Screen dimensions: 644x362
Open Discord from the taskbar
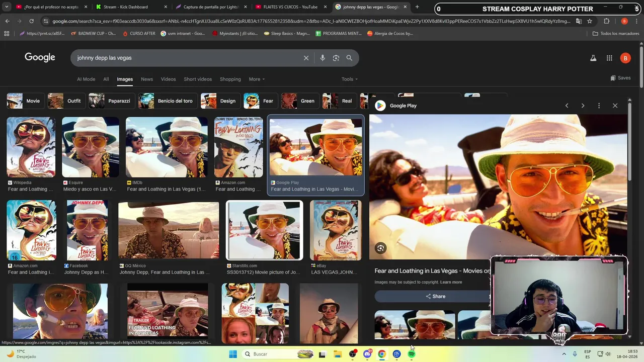point(367,354)
